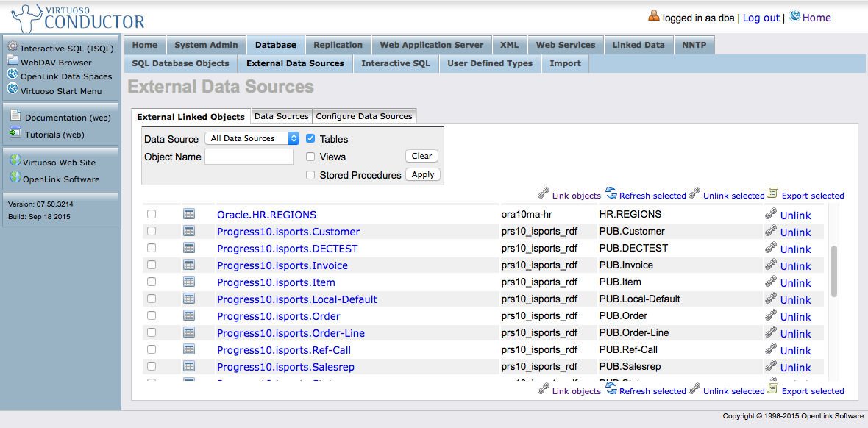Click the WebDAV Browser folder icon
Image resolution: width=868 pixels, height=428 pixels.
(x=13, y=61)
